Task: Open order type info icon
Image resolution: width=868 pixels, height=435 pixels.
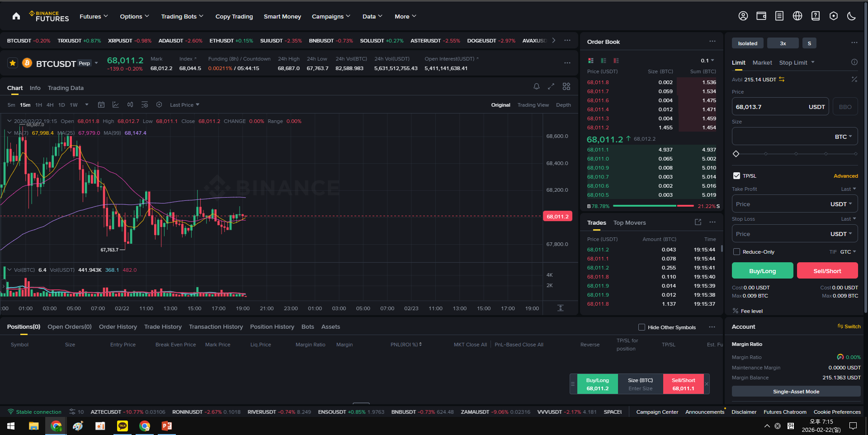Action: [854, 62]
